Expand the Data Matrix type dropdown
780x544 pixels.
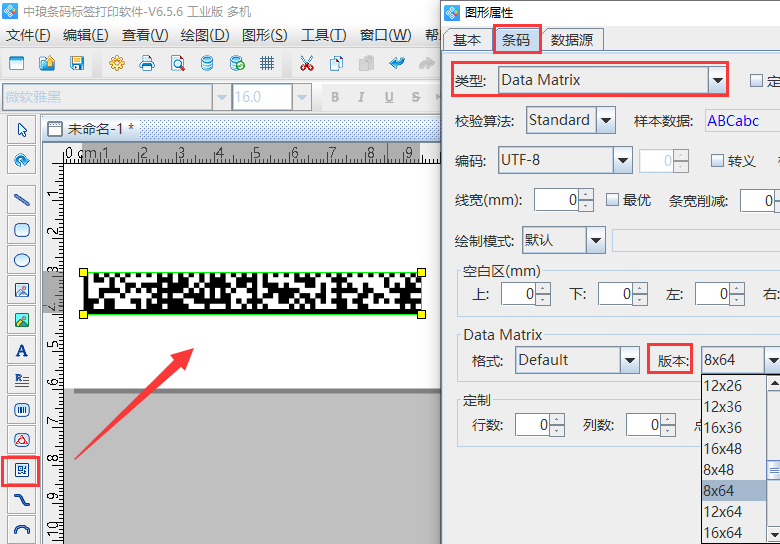point(716,80)
